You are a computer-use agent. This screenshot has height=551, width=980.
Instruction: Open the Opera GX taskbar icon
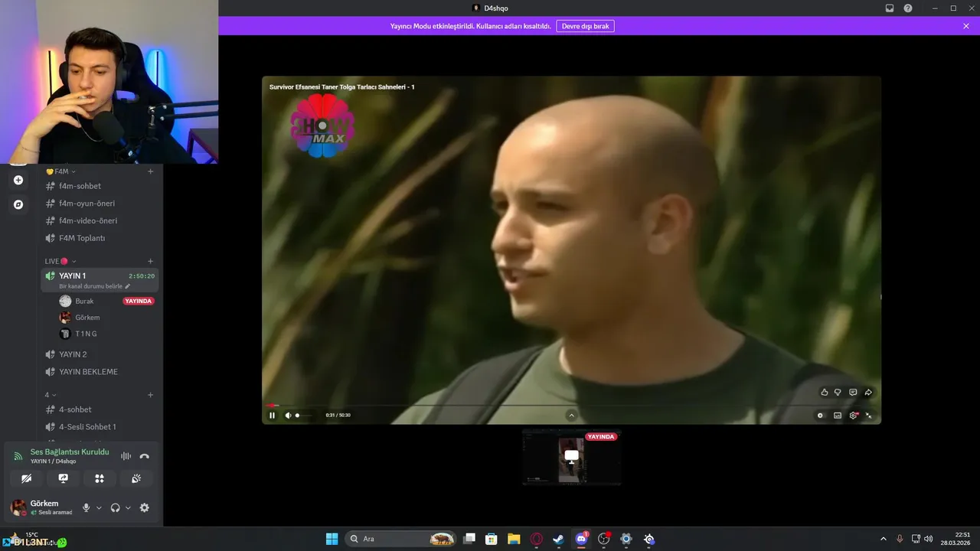[537, 539]
